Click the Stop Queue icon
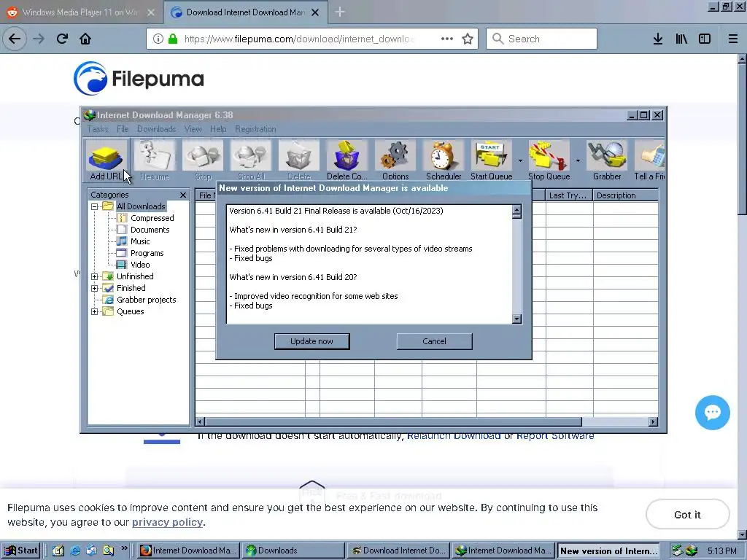The image size is (747, 560). [549, 160]
